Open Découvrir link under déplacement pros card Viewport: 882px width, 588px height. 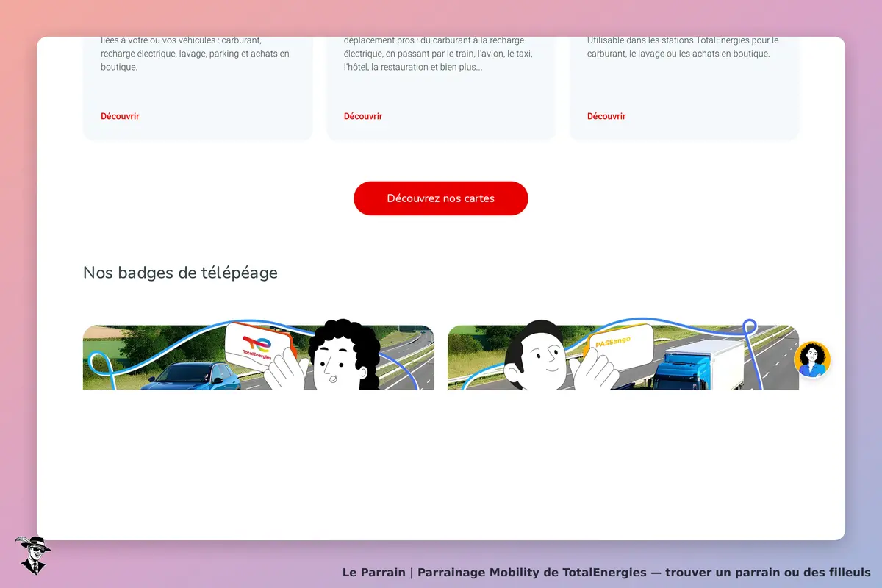pos(363,116)
